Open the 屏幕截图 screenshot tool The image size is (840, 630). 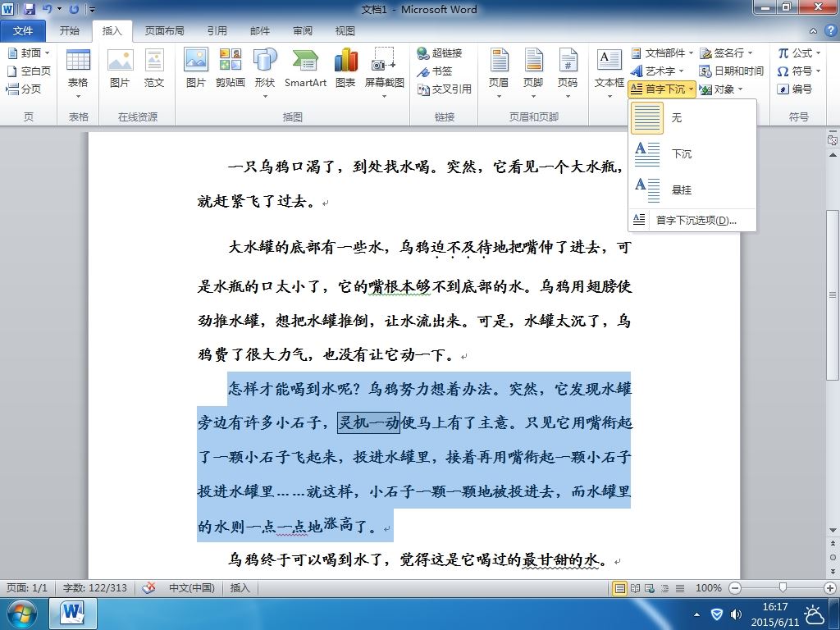pyautogui.click(x=384, y=74)
